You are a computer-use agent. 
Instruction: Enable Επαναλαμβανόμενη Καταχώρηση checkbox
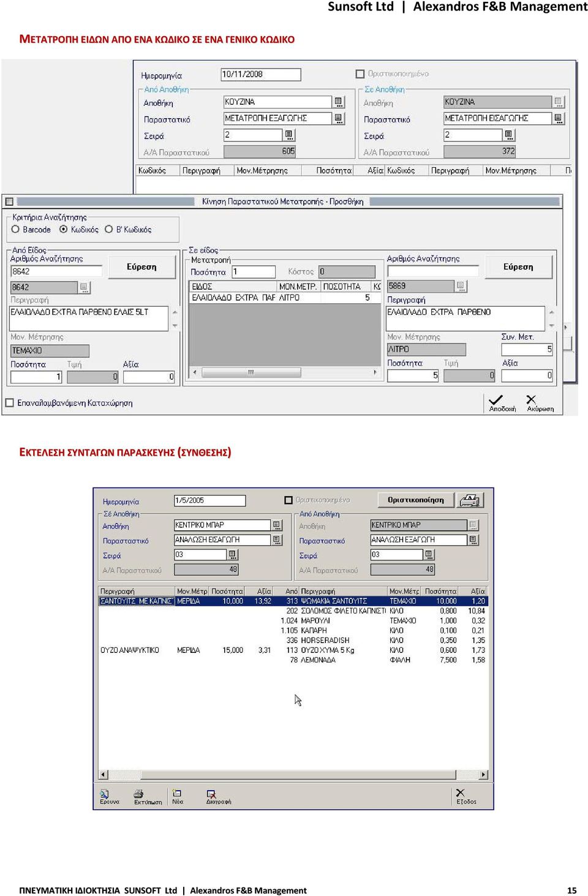coord(9,403)
